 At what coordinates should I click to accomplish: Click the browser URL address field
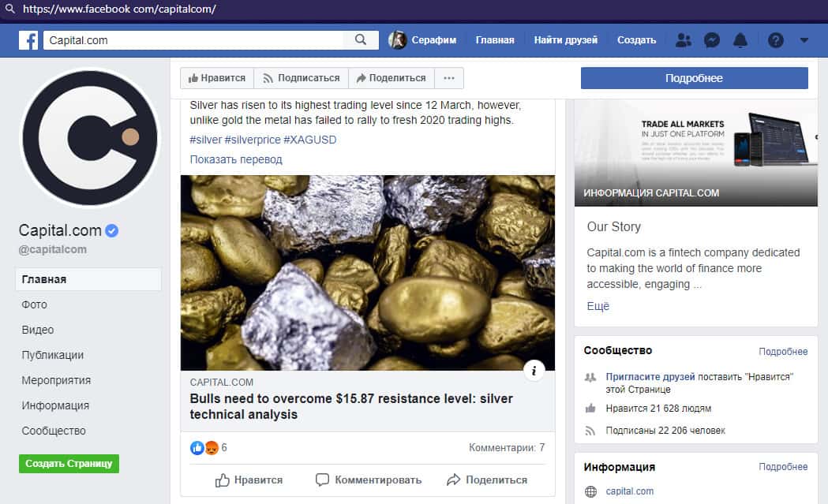(x=119, y=9)
